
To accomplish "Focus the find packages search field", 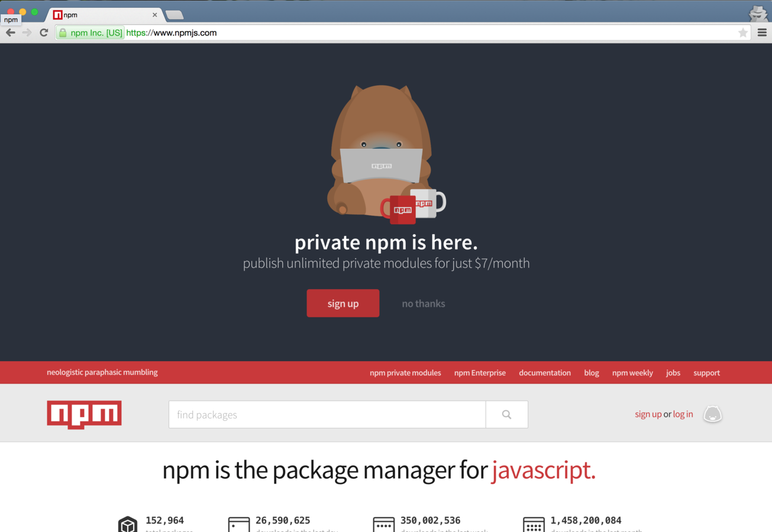I will point(327,414).
